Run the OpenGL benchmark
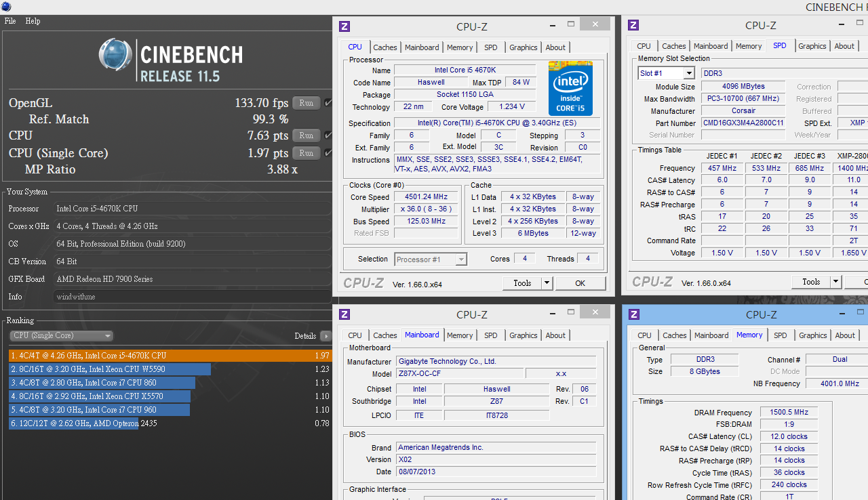Viewport: 868px width, 500px height. pyautogui.click(x=307, y=103)
